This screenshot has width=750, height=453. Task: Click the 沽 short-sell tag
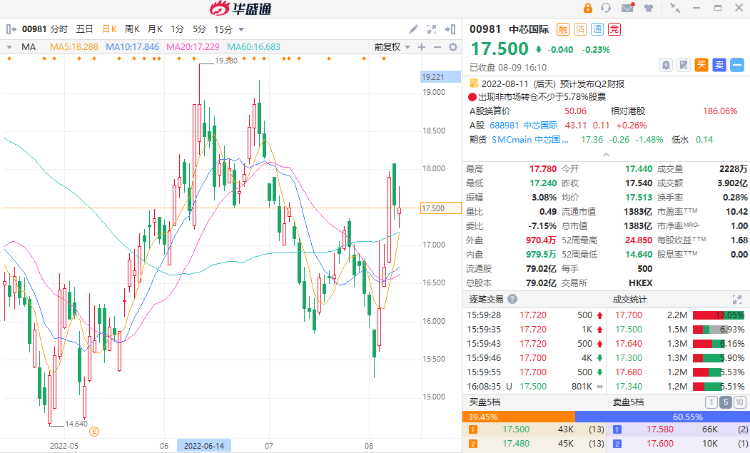click(580, 30)
